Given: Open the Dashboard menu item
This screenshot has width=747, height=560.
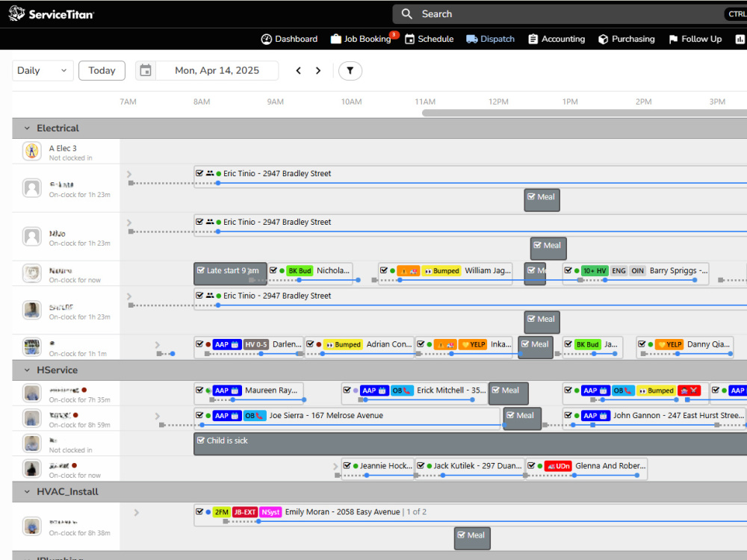Looking at the screenshot, I should coord(289,39).
